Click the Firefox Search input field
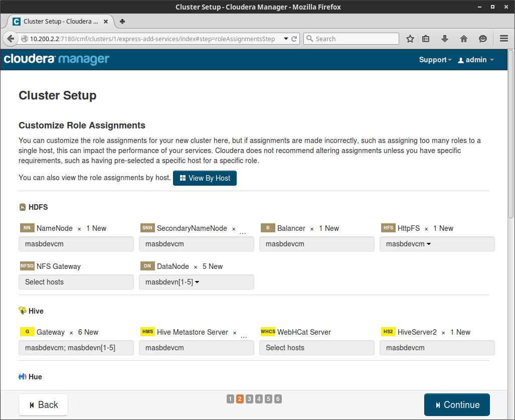 [x=351, y=39]
